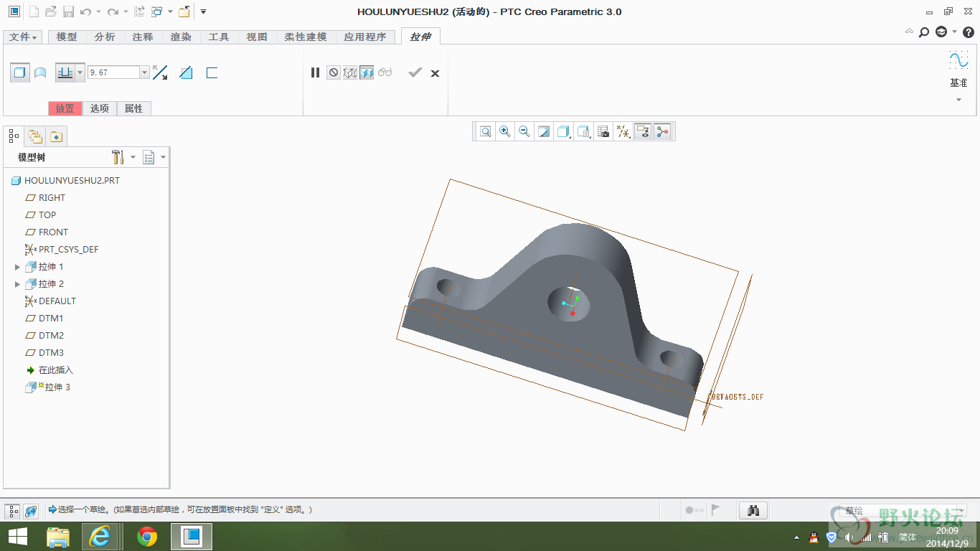Switch to the model tree navigator tab
980x551 pixels.
click(14, 136)
